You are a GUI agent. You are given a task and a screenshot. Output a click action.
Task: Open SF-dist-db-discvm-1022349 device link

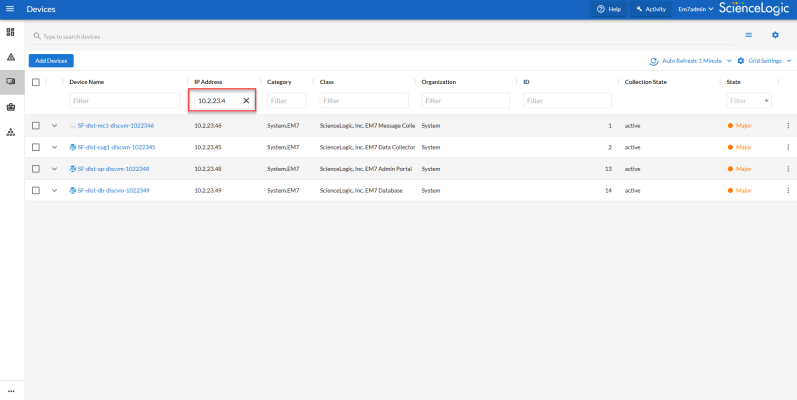click(x=113, y=191)
